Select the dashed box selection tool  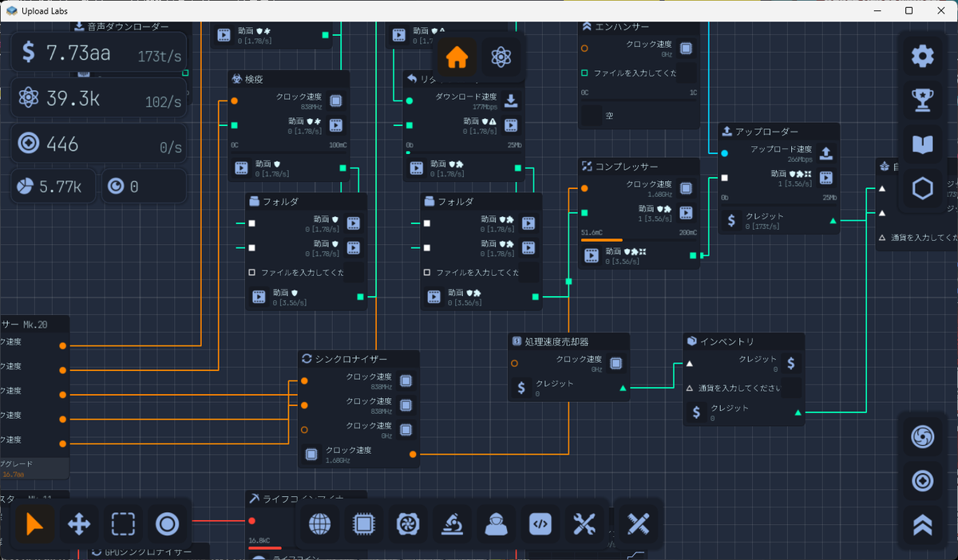click(123, 524)
